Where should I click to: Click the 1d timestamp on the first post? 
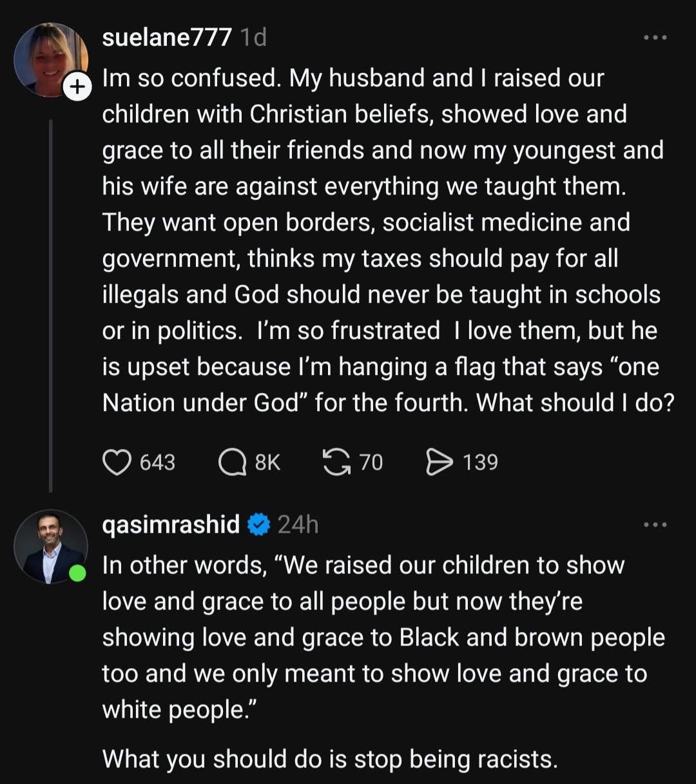point(253,38)
